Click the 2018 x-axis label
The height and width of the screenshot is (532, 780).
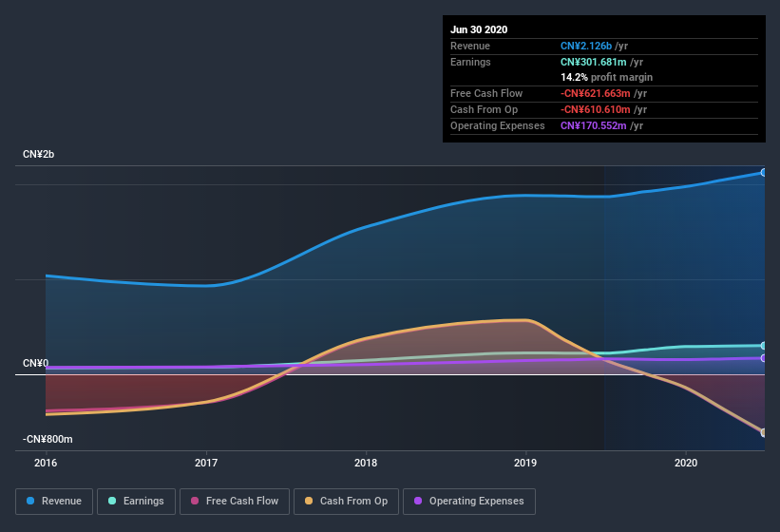coord(366,463)
